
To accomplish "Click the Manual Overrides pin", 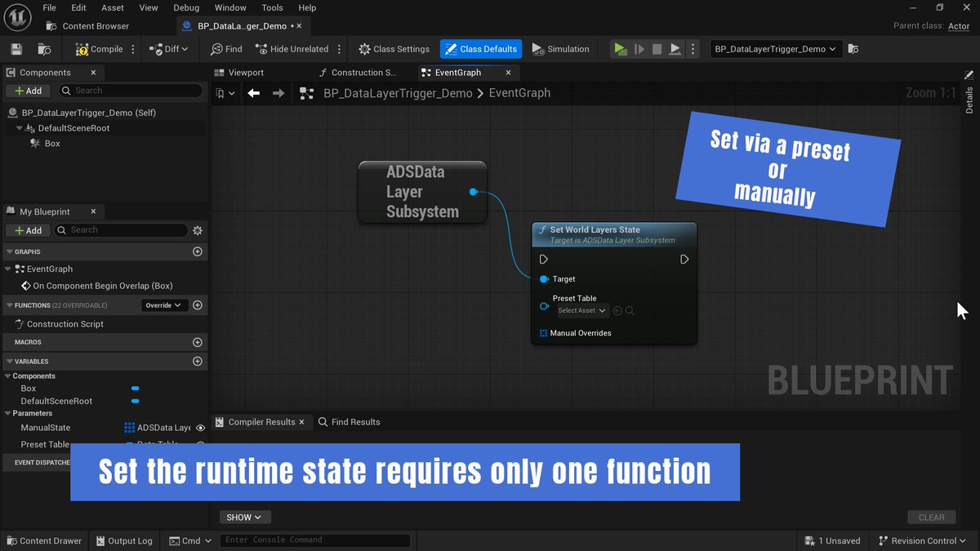I will point(543,333).
